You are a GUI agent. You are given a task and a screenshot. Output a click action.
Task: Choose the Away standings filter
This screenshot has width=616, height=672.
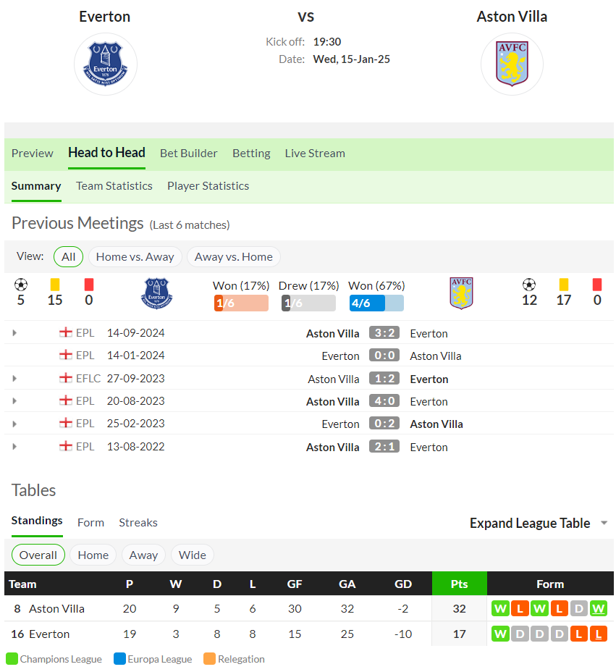pyautogui.click(x=143, y=555)
